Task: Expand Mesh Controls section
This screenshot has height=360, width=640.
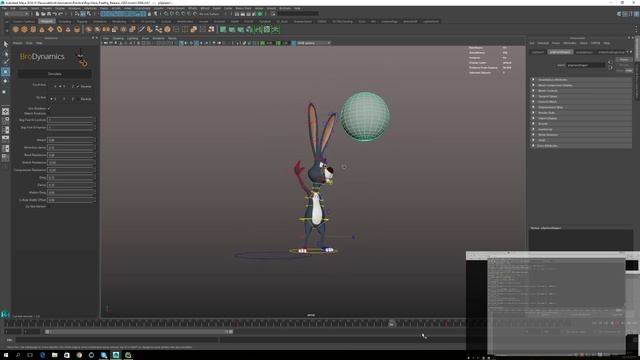Action: [581, 91]
